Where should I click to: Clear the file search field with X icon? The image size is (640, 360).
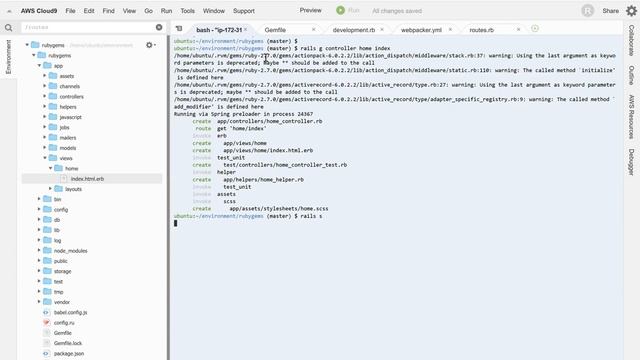click(159, 27)
